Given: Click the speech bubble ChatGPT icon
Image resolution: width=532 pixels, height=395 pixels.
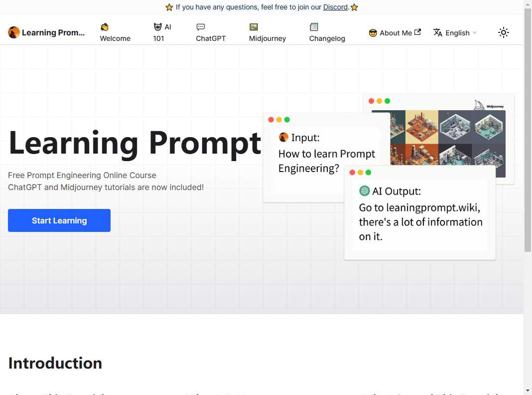Looking at the screenshot, I should tap(201, 27).
